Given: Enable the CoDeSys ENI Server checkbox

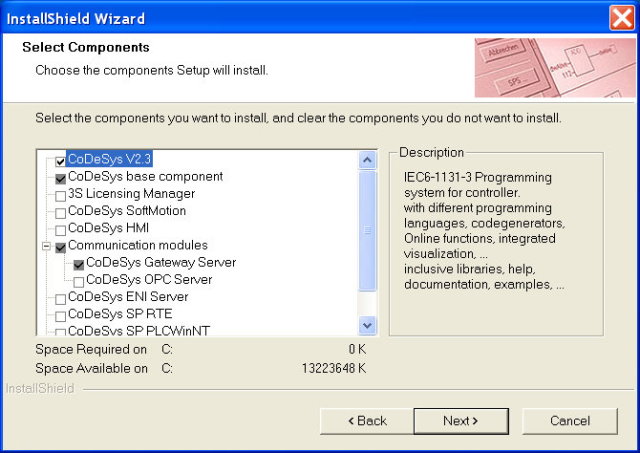Looking at the screenshot, I should (61, 298).
